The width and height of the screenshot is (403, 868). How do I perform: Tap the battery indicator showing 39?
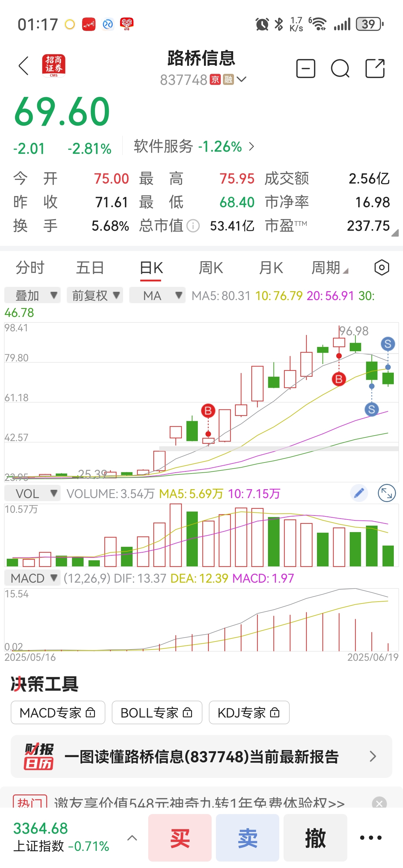pyautogui.click(x=370, y=24)
